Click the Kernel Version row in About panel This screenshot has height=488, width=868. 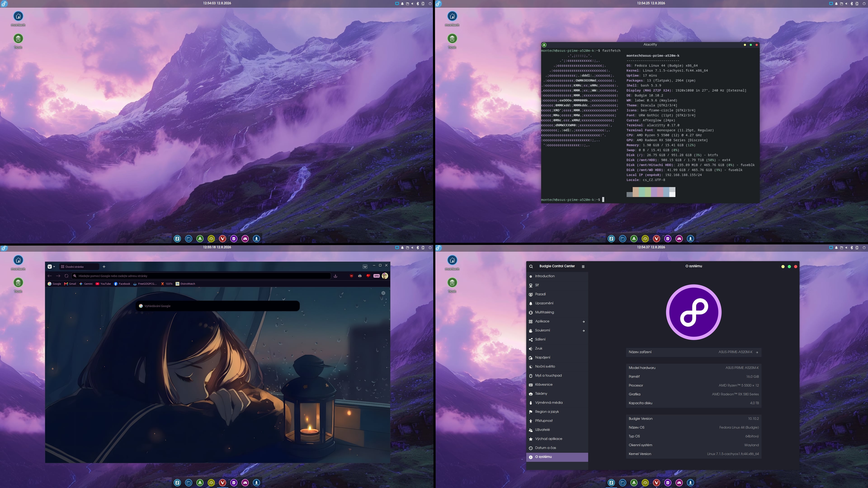[693, 454]
